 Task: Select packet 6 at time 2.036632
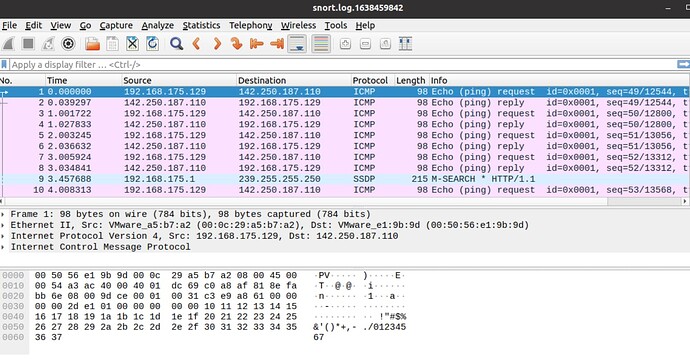pyautogui.click(x=345, y=146)
